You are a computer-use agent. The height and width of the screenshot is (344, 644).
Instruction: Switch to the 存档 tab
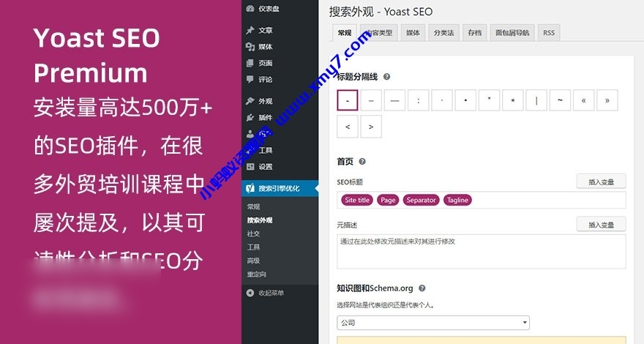pos(475,32)
